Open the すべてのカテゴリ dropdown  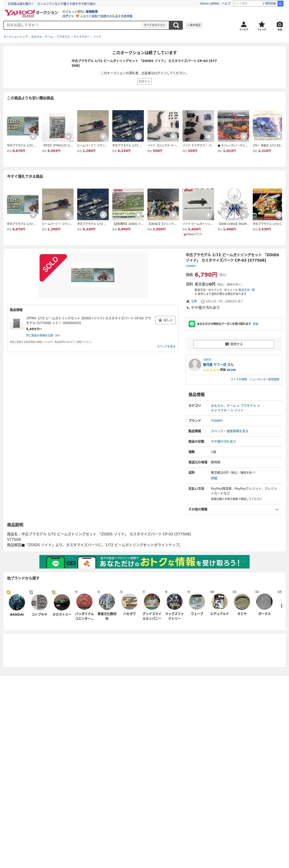[x=154, y=25]
